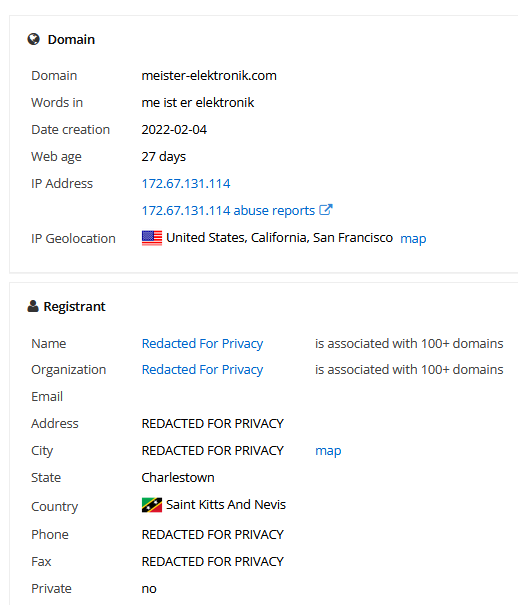Click the Domain section heading
Viewport: 518px width, 605px height.
click(x=71, y=39)
